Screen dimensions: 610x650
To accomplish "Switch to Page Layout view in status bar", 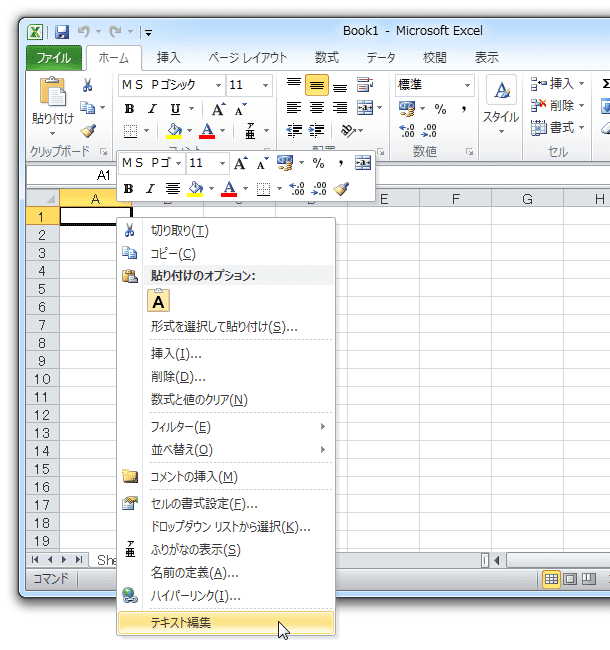I will [x=570, y=579].
